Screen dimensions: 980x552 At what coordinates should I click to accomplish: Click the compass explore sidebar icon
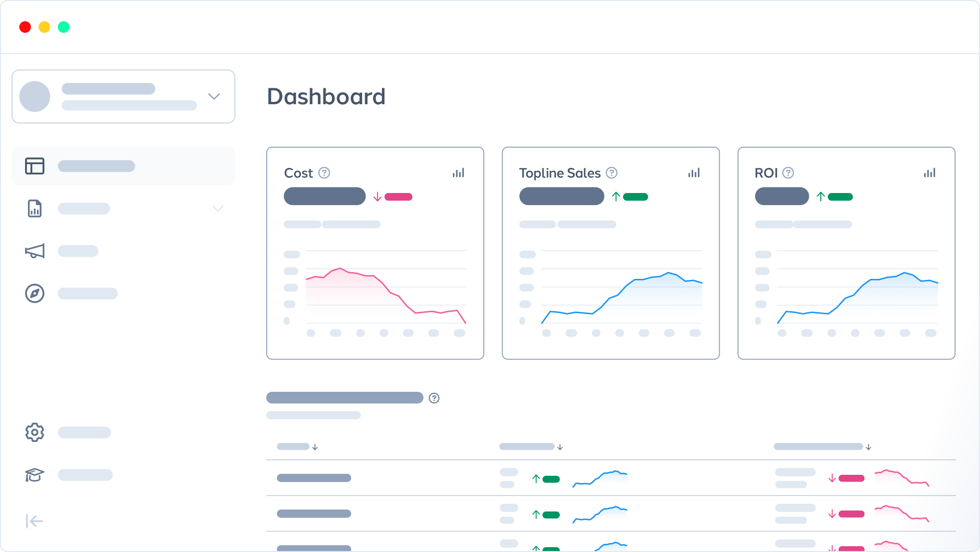[35, 293]
